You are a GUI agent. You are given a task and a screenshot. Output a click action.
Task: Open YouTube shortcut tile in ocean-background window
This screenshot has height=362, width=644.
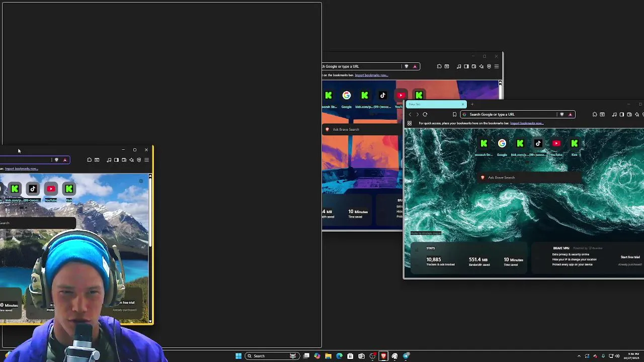pyautogui.click(x=556, y=144)
